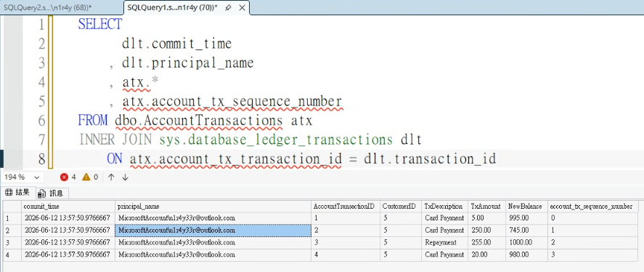The width and height of the screenshot is (644, 272).
Task: Click CustomerID cell in row 2
Action: click(401, 231)
